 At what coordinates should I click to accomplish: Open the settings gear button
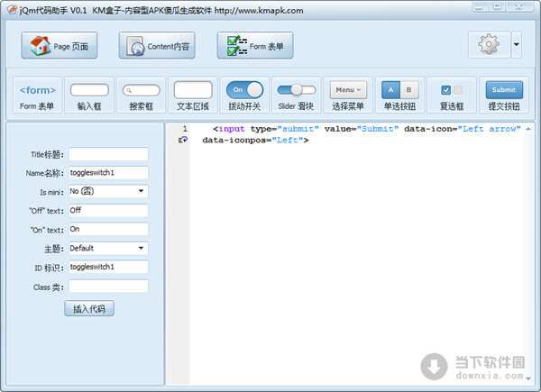(x=490, y=45)
